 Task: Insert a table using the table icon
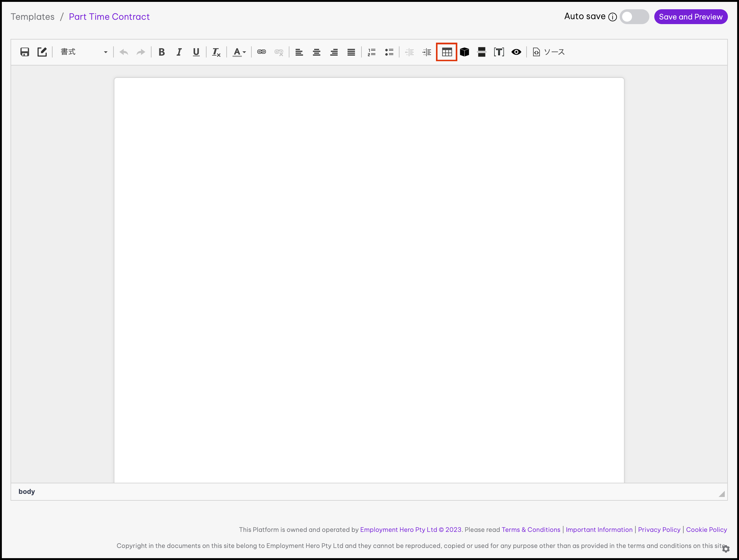(446, 52)
